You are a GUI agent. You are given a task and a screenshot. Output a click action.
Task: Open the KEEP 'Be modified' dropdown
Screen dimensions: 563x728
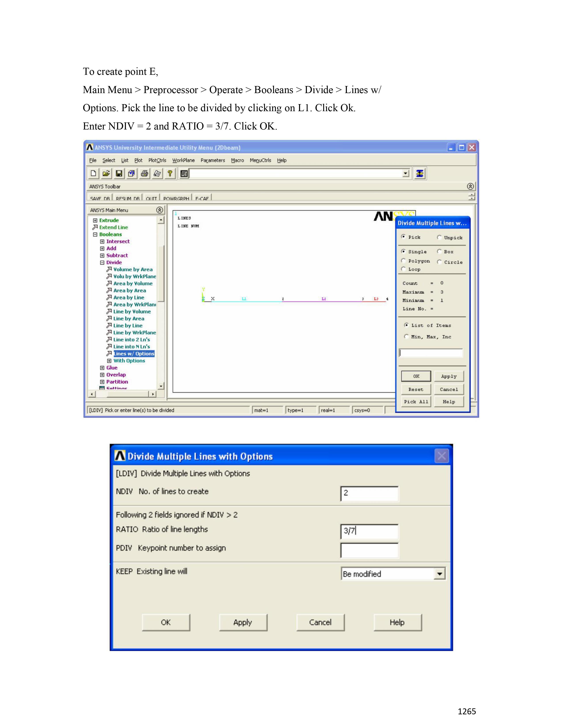[440, 574]
